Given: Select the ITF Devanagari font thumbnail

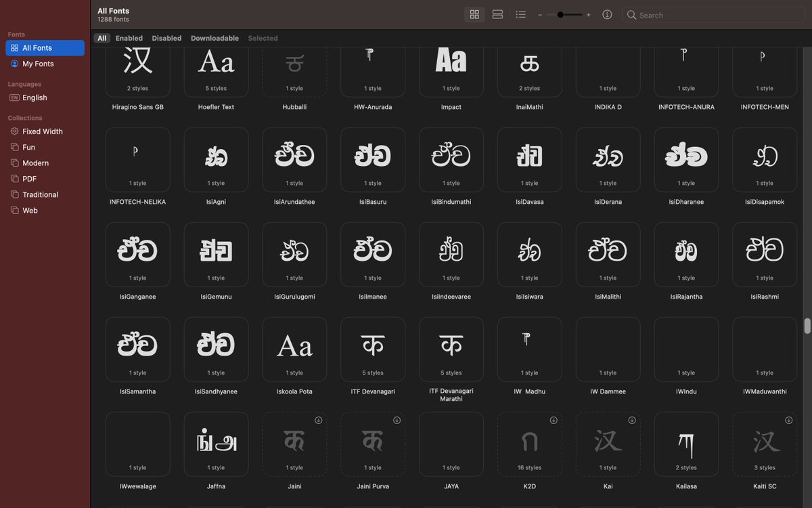Looking at the screenshot, I should pyautogui.click(x=373, y=350).
